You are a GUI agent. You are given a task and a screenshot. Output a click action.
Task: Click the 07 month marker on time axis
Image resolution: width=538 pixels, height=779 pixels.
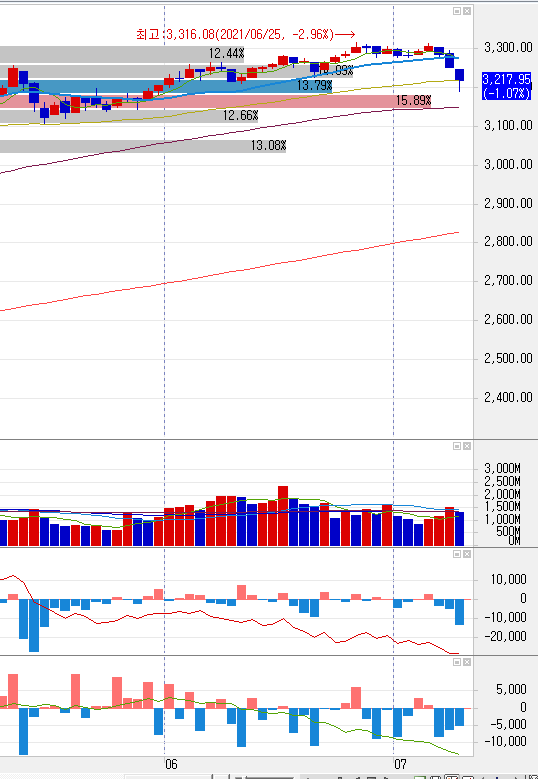coord(400,764)
